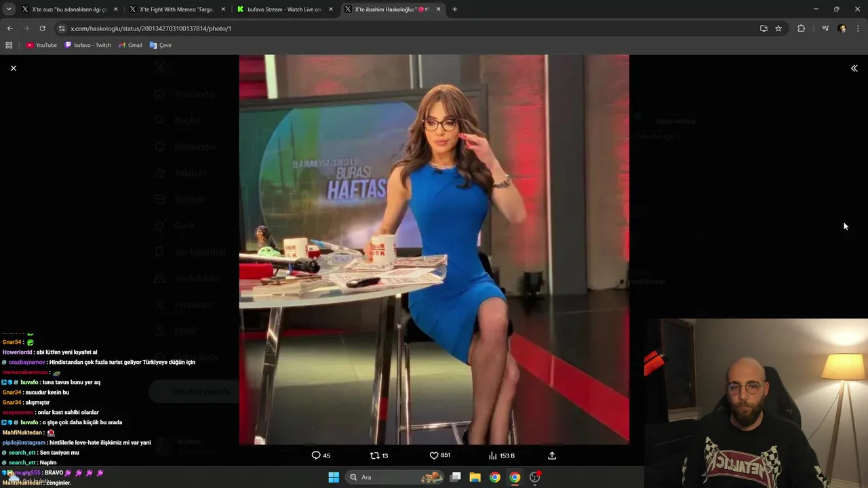
Task: Go back to the previous page
Action: [9, 28]
